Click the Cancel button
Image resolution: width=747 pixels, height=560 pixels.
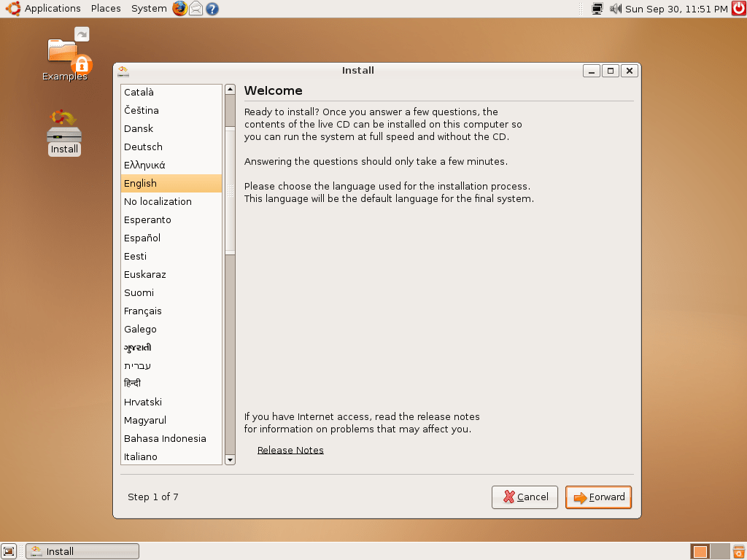pos(525,497)
